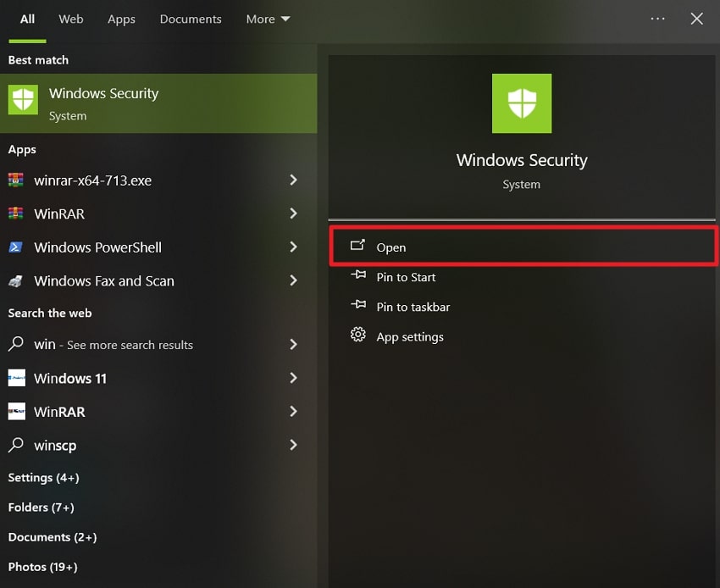Click Open to launch Windows Security

pyautogui.click(x=523, y=247)
